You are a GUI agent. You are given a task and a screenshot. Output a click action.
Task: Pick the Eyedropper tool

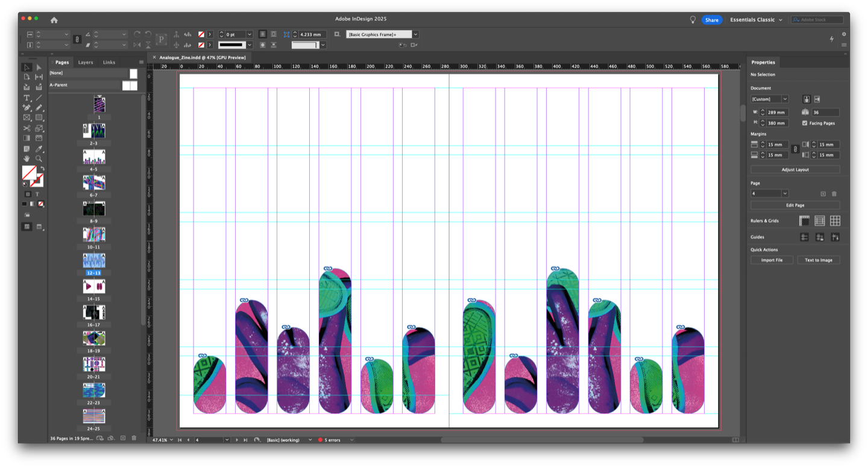(39, 149)
